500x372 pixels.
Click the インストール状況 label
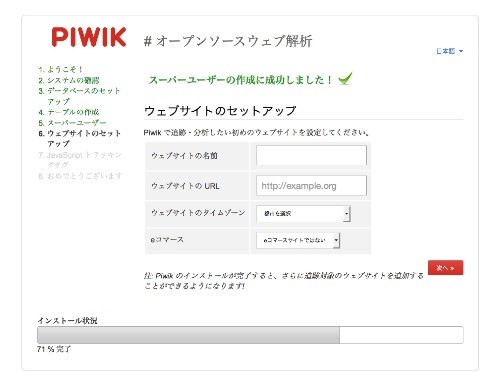click(x=67, y=320)
